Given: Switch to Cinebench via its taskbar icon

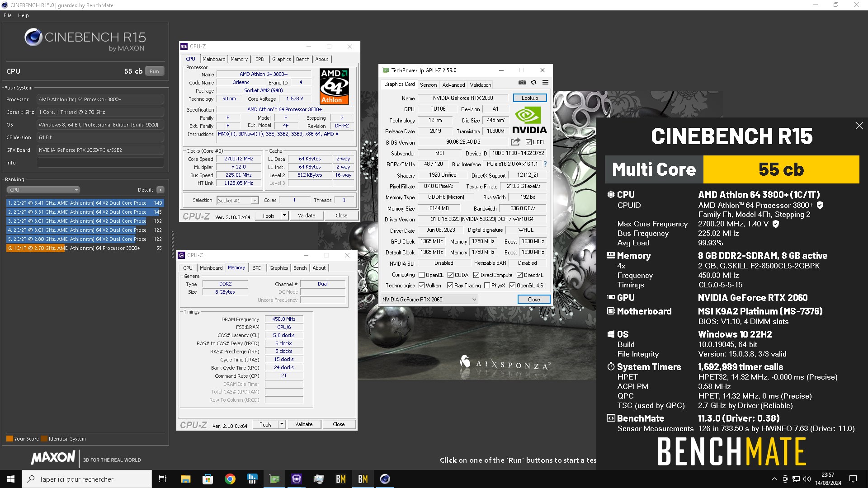Looking at the screenshot, I should pyautogui.click(x=385, y=479).
